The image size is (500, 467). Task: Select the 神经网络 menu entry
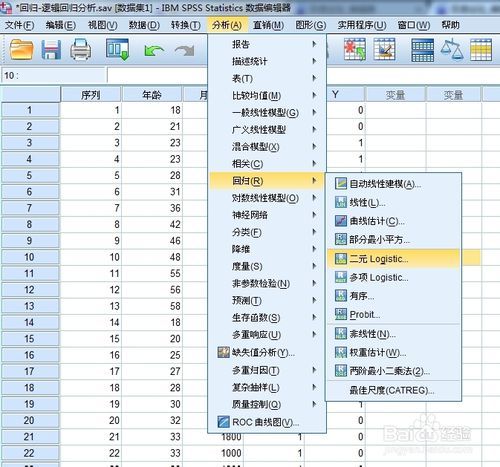(x=267, y=215)
